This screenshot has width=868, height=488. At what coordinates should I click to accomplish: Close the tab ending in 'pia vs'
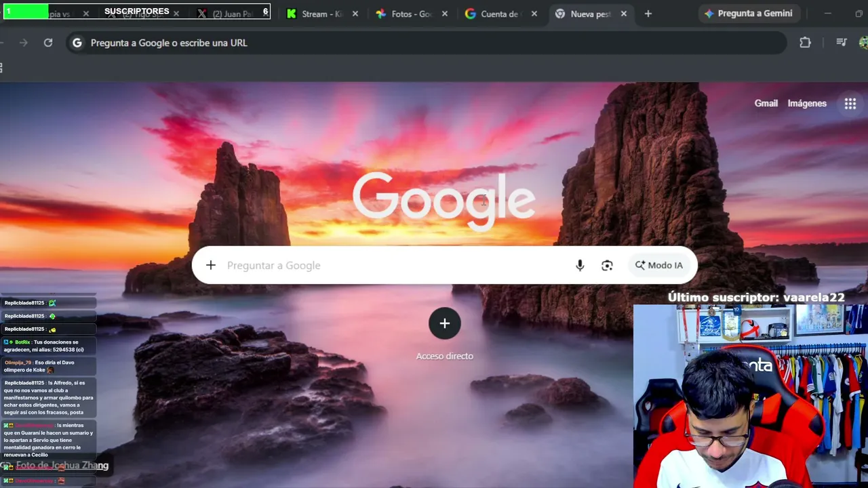86,14
